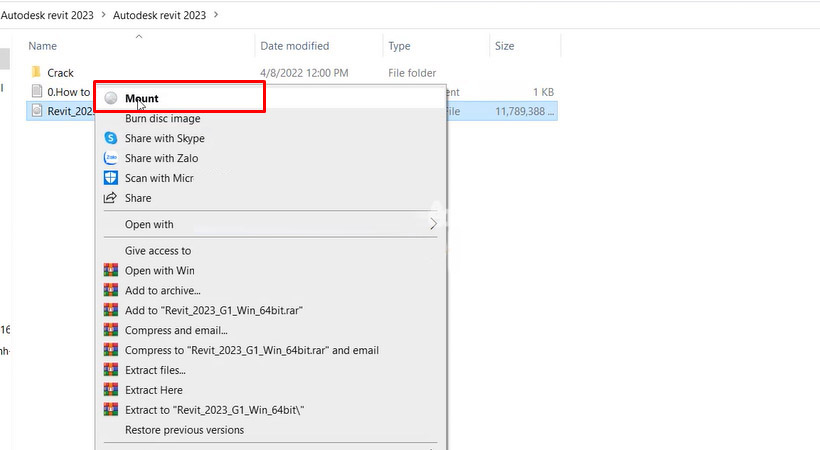820x450 pixels.
Task: Click the 1 KB size value
Action: click(x=543, y=92)
